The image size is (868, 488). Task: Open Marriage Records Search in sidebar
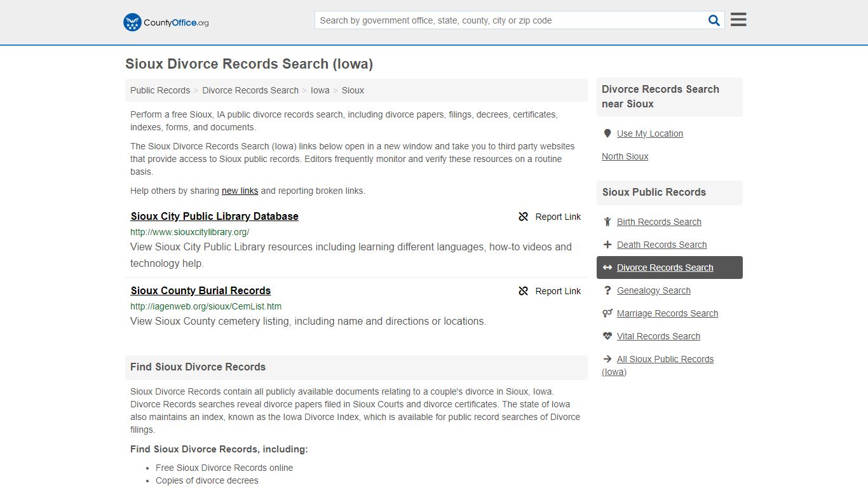[x=668, y=313]
